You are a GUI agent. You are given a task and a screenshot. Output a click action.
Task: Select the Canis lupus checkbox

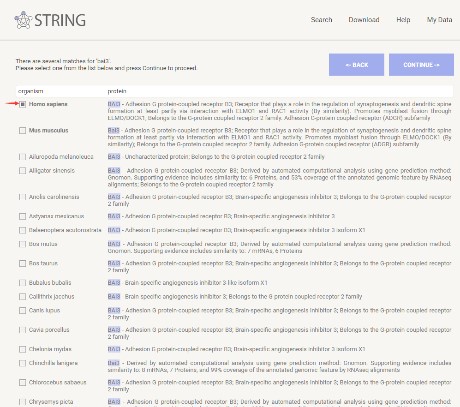22,310
